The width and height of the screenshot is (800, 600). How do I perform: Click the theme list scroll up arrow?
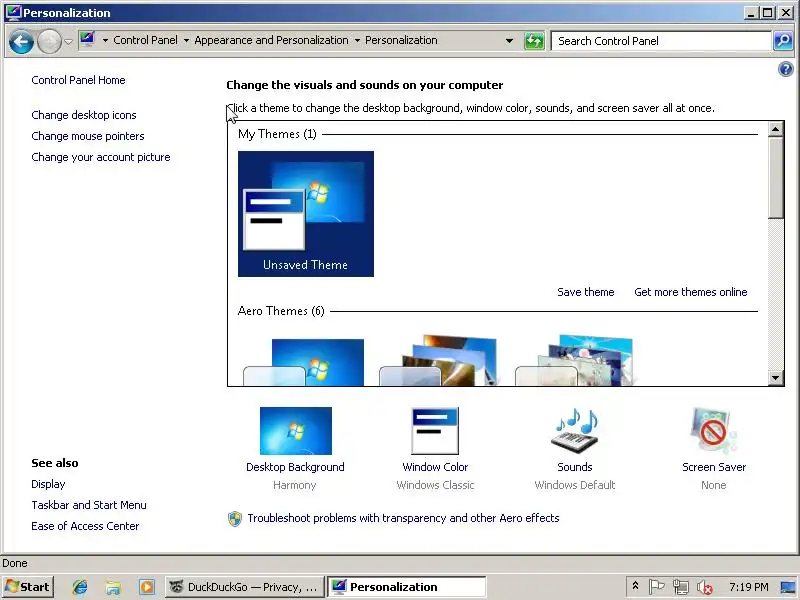tap(776, 129)
